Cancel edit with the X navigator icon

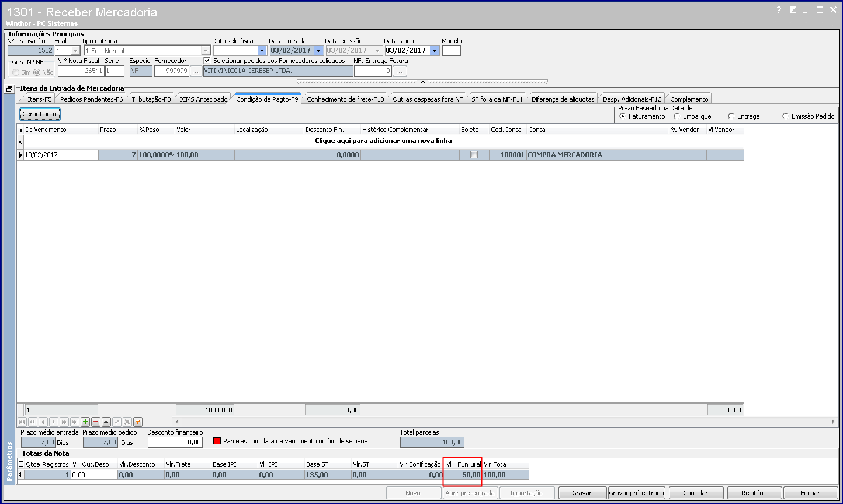127,422
